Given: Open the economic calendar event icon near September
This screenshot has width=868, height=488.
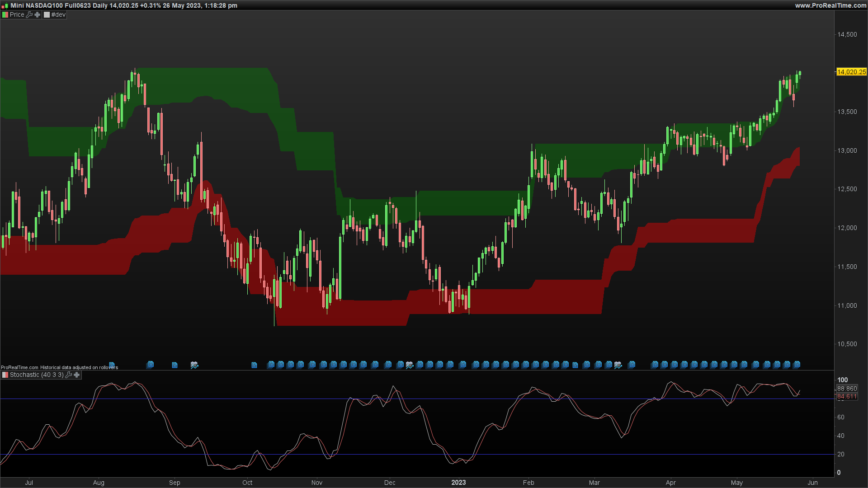Looking at the screenshot, I should click(x=194, y=365).
